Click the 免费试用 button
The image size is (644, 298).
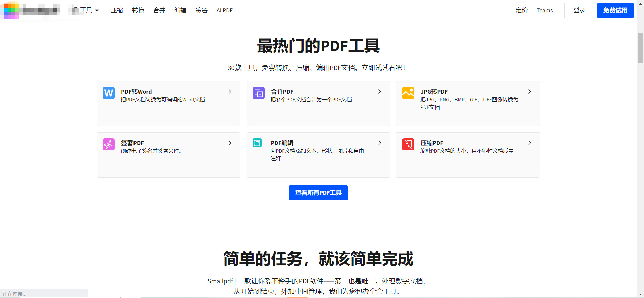click(615, 10)
